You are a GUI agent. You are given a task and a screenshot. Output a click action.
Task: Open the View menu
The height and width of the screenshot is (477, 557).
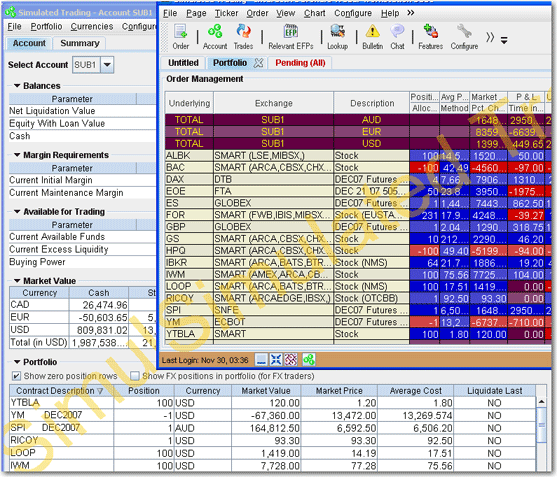[x=286, y=13]
